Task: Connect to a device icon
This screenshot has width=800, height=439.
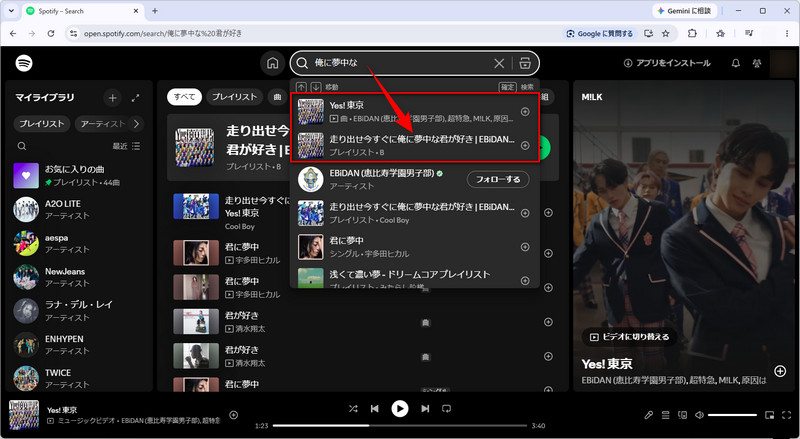Action: pos(682,415)
